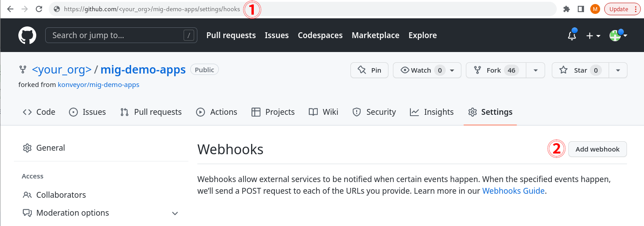Open the <your_org> owner link
644x226 pixels.
coord(62,70)
